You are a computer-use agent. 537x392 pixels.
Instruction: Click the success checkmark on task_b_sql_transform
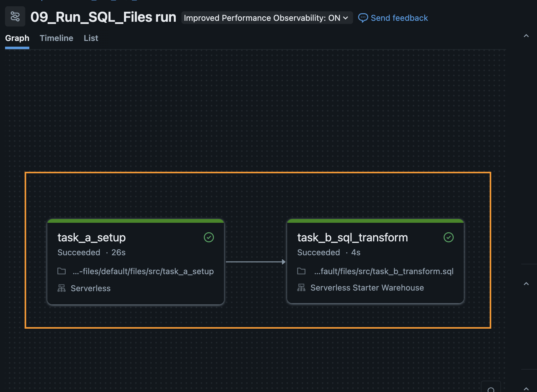pyautogui.click(x=449, y=237)
